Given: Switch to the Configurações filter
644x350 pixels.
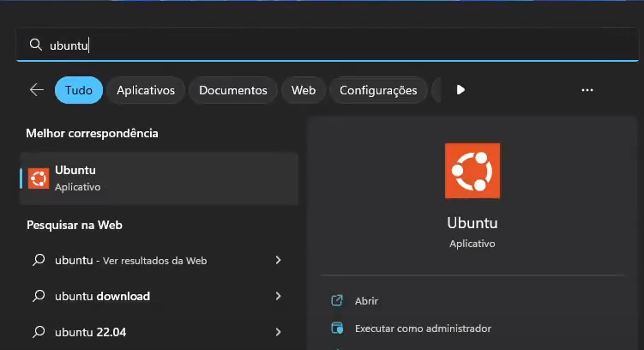Looking at the screenshot, I should click(378, 90).
